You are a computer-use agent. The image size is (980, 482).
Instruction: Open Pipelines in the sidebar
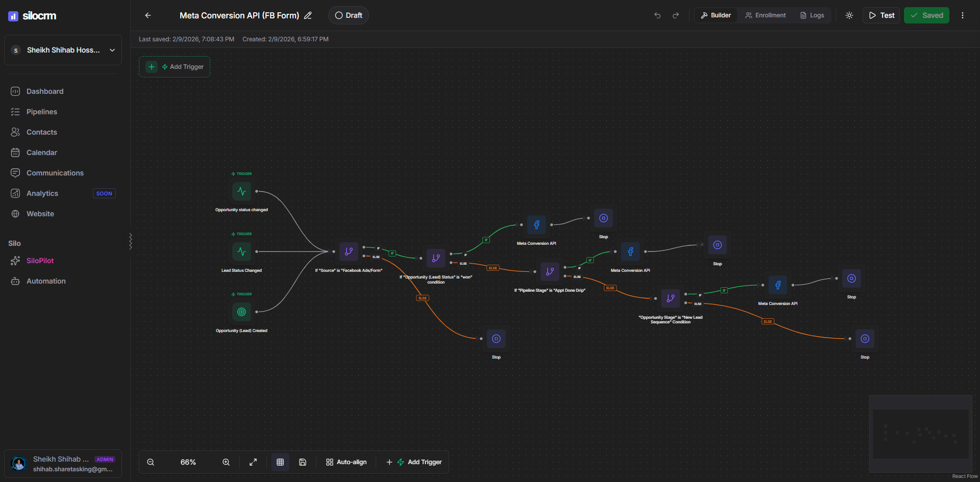(x=42, y=112)
